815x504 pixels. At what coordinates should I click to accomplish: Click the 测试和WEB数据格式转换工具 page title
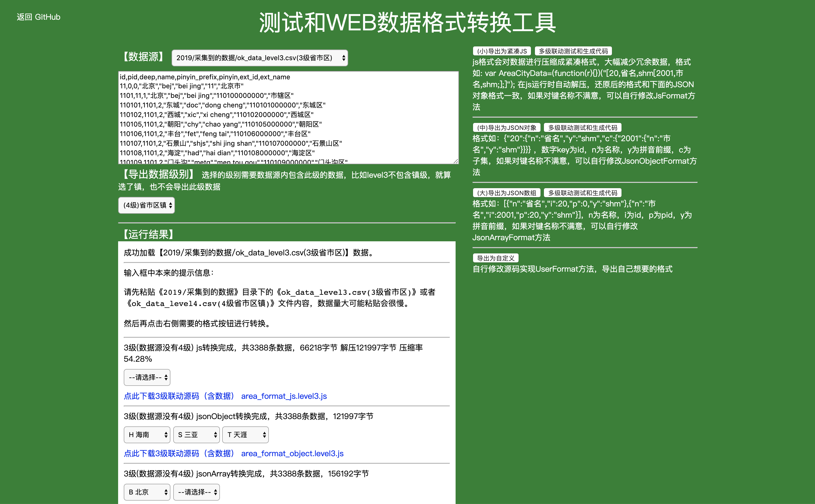click(407, 23)
